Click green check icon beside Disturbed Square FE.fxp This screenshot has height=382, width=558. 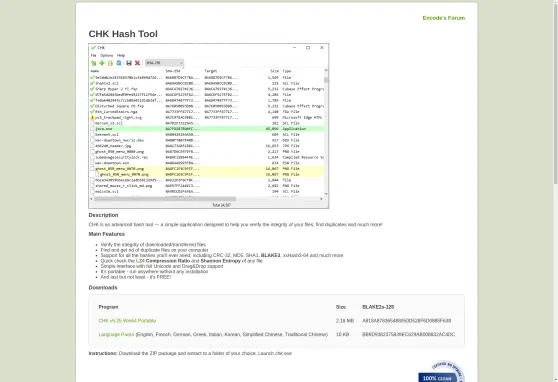(93, 106)
